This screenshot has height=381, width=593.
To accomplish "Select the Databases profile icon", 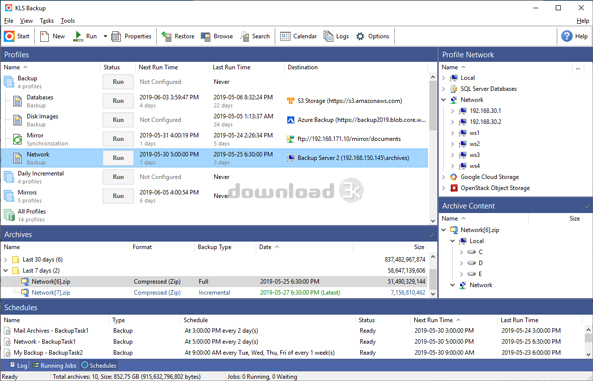I will click(17, 101).
